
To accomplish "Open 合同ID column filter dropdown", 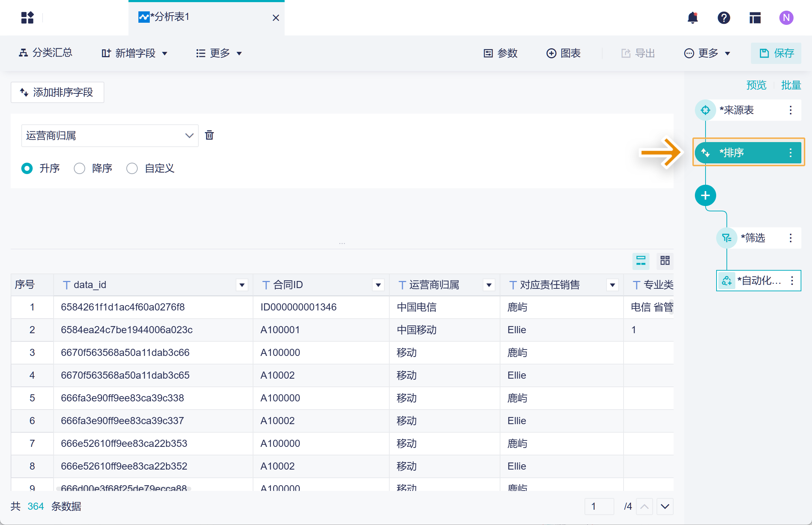I will [378, 285].
